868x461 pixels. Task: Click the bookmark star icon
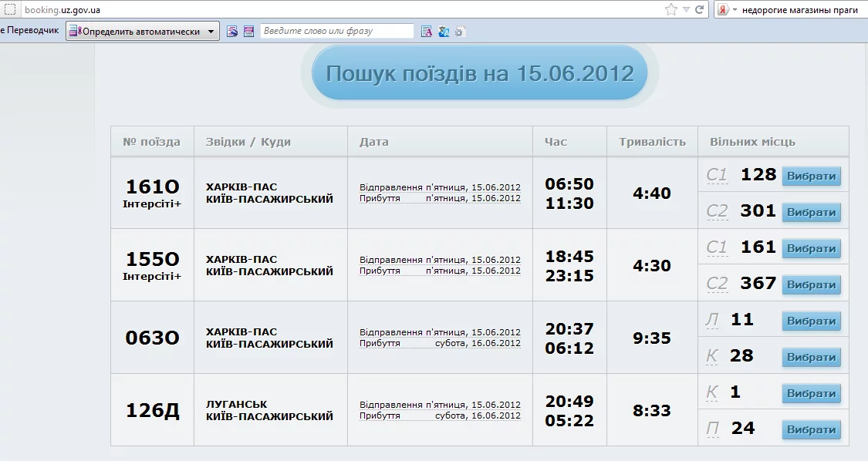tap(671, 9)
